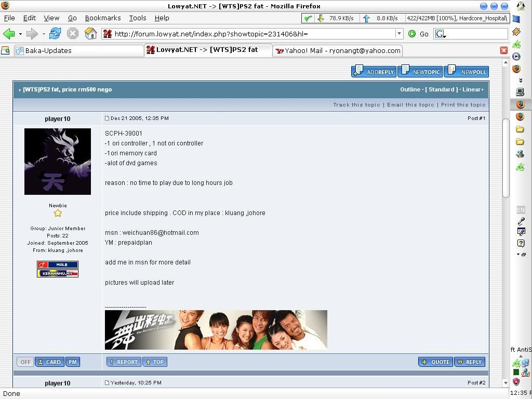Open the Bookmarks menu
The height and width of the screenshot is (399, 532).
(x=103, y=18)
